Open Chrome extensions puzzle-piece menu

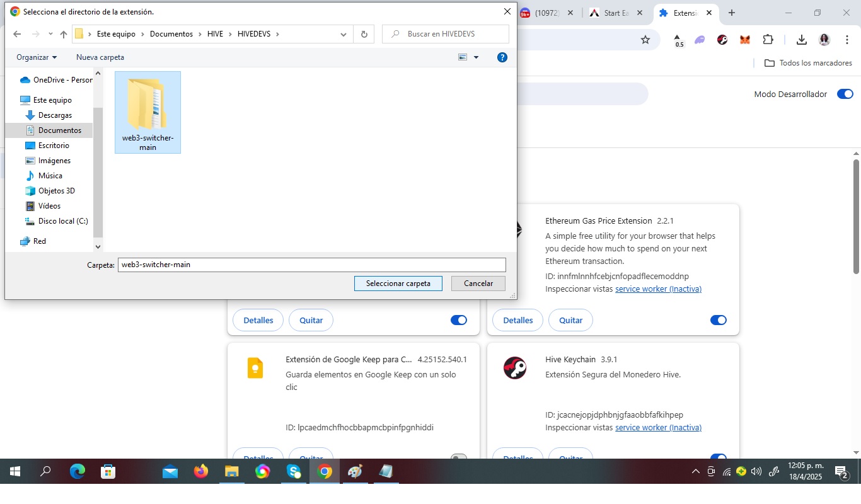pos(768,40)
